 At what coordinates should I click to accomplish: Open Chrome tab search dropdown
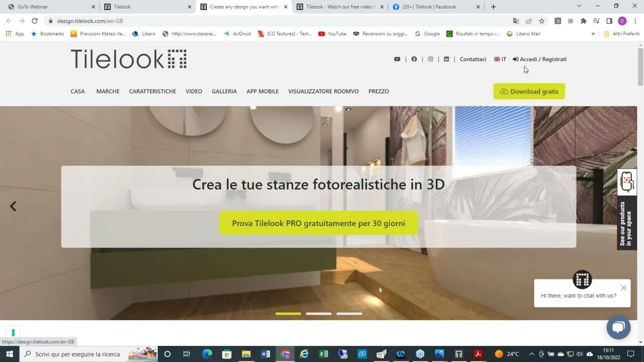pyautogui.click(x=579, y=7)
